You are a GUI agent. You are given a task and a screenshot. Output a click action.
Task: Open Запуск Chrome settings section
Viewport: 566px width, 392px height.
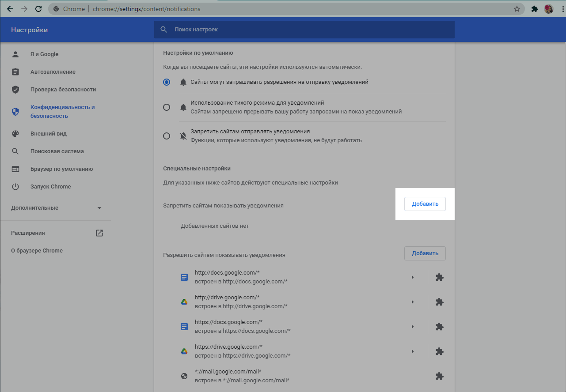(x=50, y=187)
